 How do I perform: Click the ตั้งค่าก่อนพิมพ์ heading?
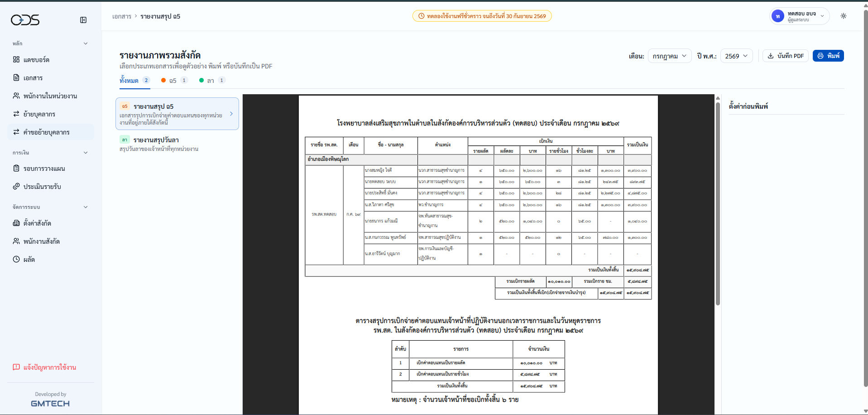pos(748,106)
